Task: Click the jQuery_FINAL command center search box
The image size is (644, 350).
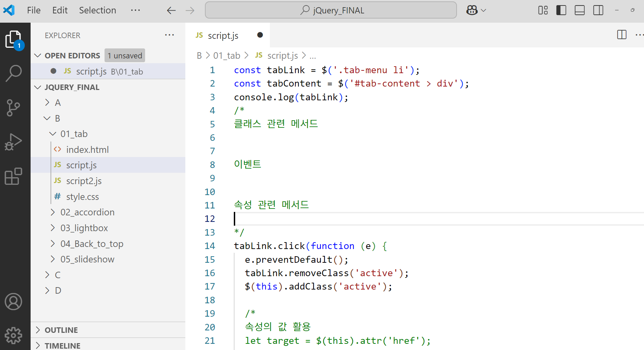Action: point(330,10)
